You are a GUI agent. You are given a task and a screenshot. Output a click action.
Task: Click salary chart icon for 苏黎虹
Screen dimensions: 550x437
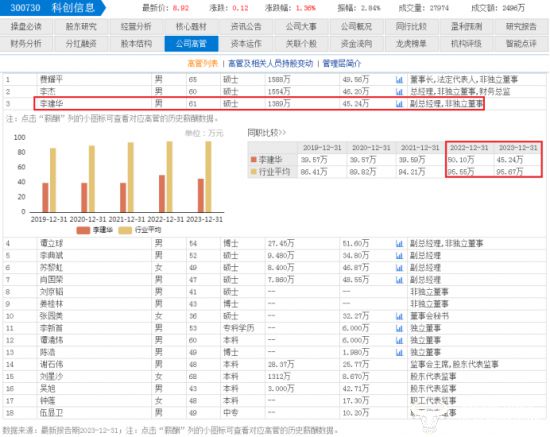pos(399,268)
